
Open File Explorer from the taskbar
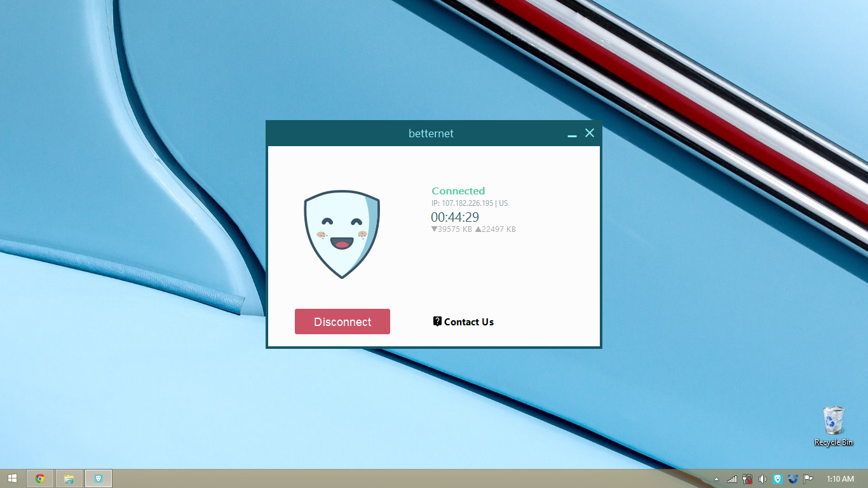(x=69, y=478)
